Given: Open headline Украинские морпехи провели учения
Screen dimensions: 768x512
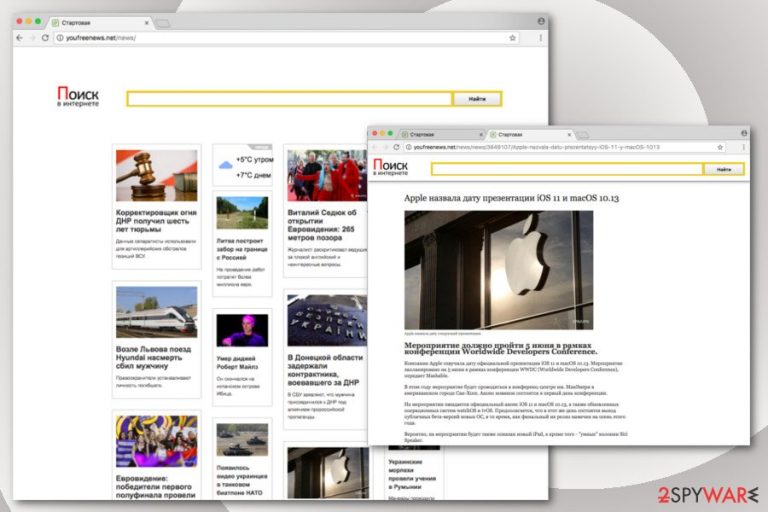Looking at the screenshot, I should click(412, 474).
